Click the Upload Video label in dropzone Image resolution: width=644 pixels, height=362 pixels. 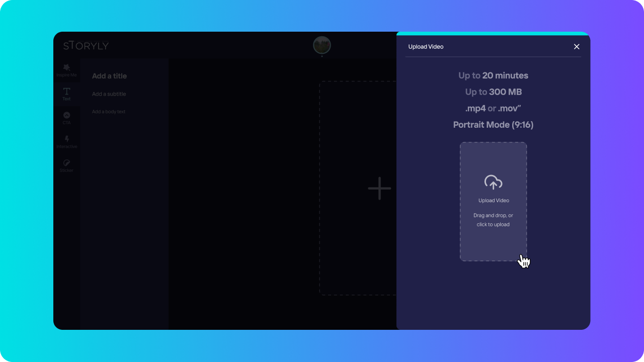494,201
